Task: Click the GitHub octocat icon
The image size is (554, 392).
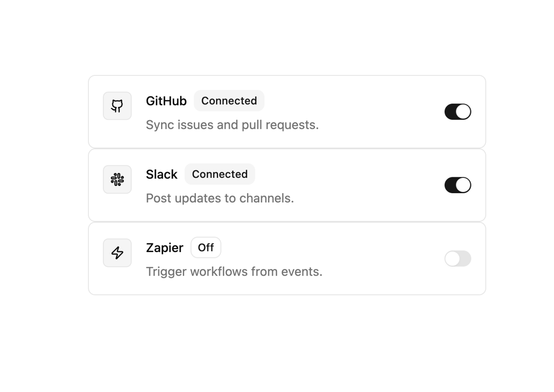Action: click(117, 106)
